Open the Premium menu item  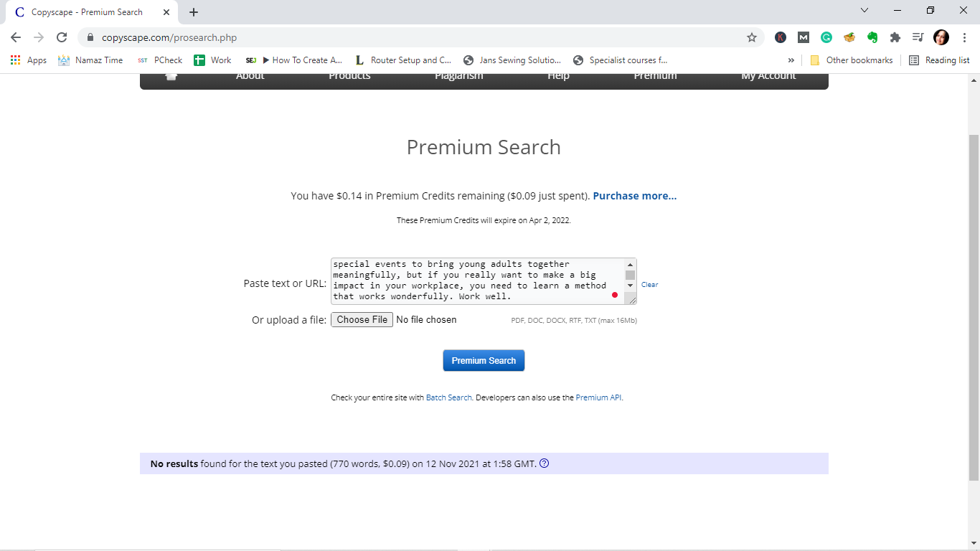(655, 76)
